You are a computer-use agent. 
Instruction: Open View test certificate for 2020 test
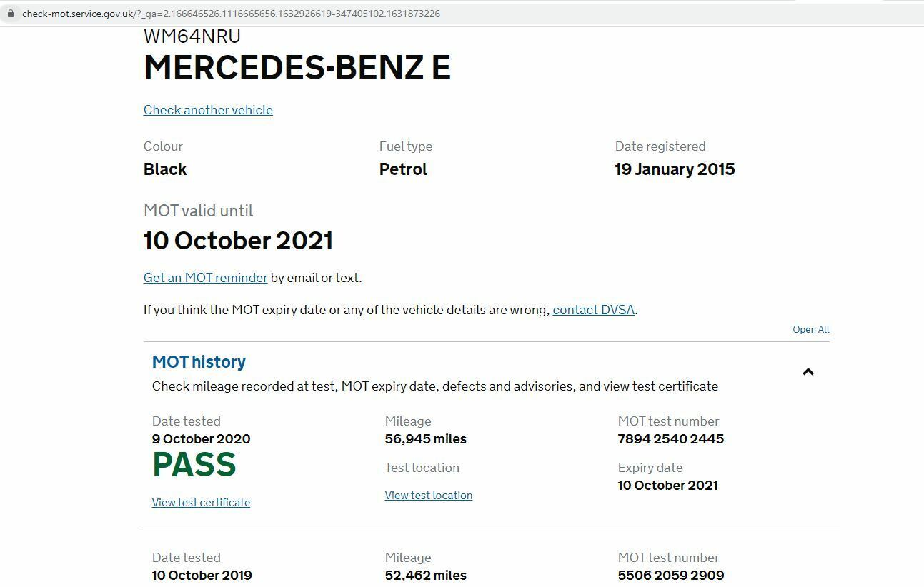pos(201,503)
